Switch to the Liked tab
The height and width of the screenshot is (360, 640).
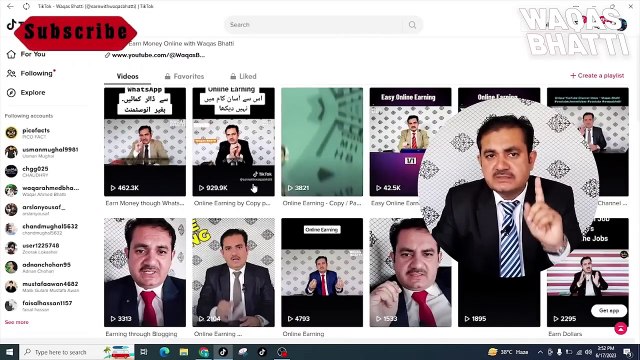click(x=243, y=76)
